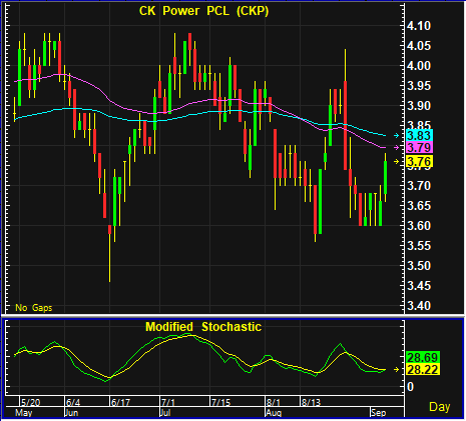
Task: Click the Sep month label
Action: tap(378, 413)
